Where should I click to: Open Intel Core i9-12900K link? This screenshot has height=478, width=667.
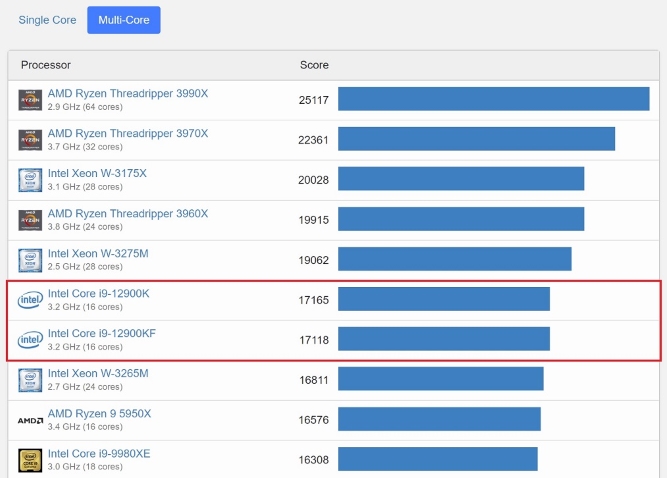tap(99, 293)
